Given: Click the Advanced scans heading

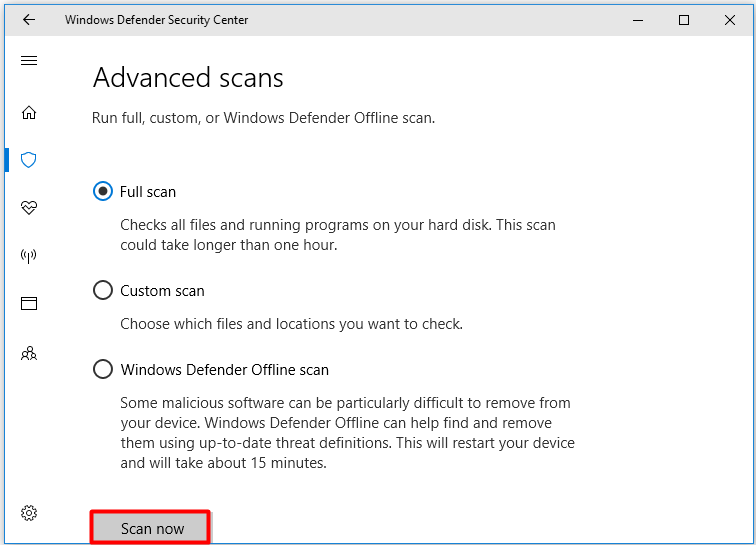Looking at the screenshot, I should [x=188, y=78].
